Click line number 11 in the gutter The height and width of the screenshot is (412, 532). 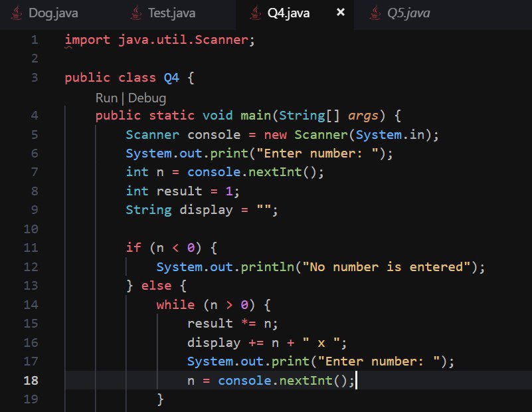[x=31, y=248]
